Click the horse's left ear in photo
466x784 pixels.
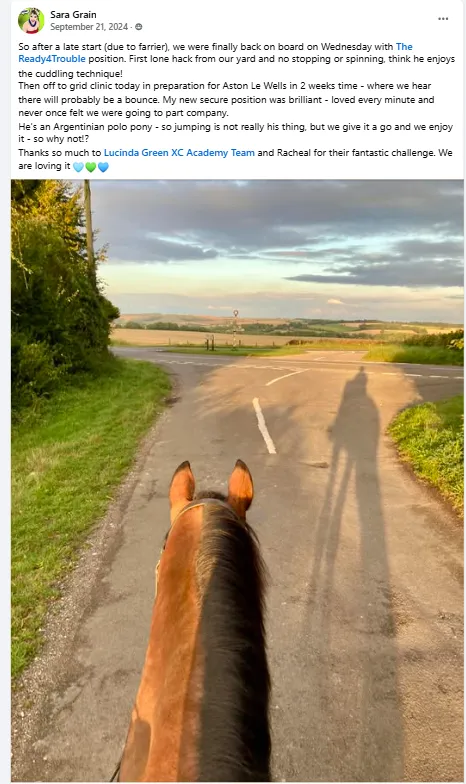182,486
